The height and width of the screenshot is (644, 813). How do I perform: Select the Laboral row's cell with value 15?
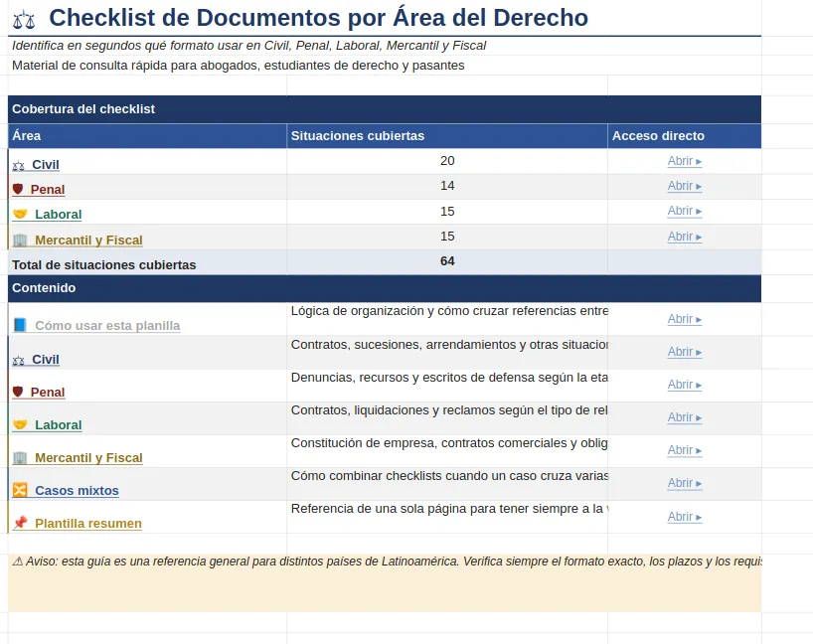pyautogui.click(x=447, y=212)
